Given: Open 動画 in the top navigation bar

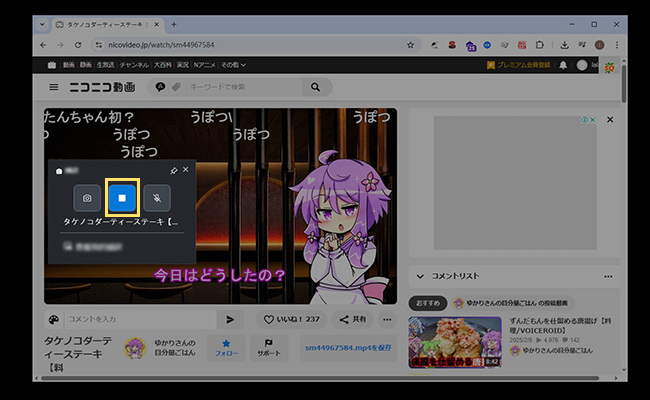Looking at the screenshot, I should pos(69,65).
